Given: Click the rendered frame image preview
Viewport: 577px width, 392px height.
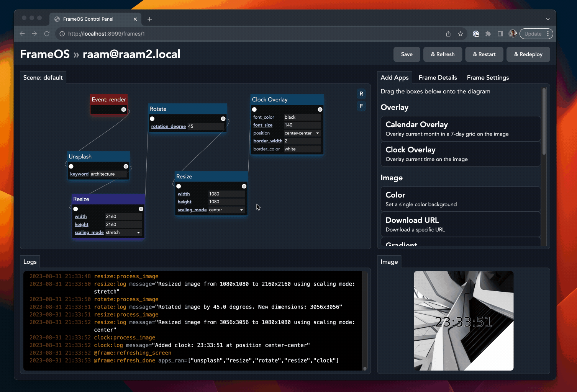Looking at the screenshot, I should [x=464, y=321].
